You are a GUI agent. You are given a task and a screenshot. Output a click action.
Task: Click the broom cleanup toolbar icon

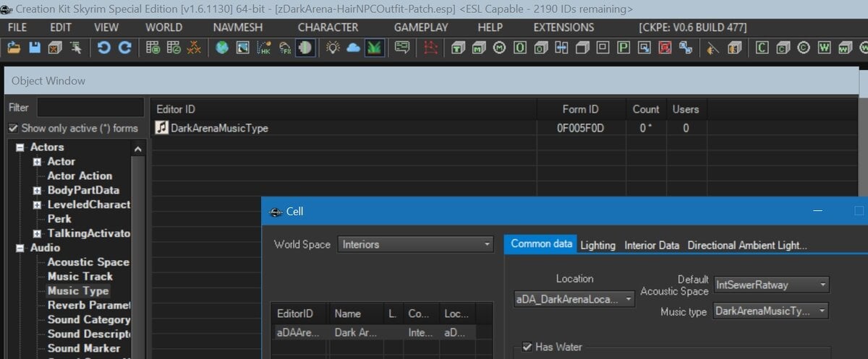click(x=713, y=48)
